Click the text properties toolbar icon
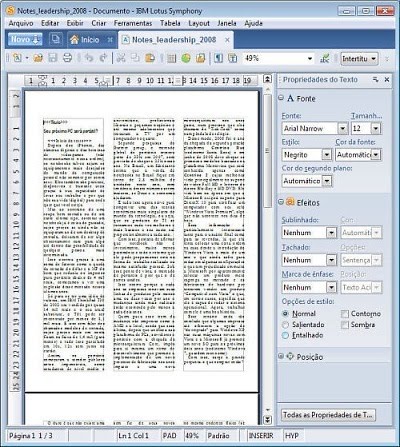Screen dimensions: 400x447 (x=233, y=58)
